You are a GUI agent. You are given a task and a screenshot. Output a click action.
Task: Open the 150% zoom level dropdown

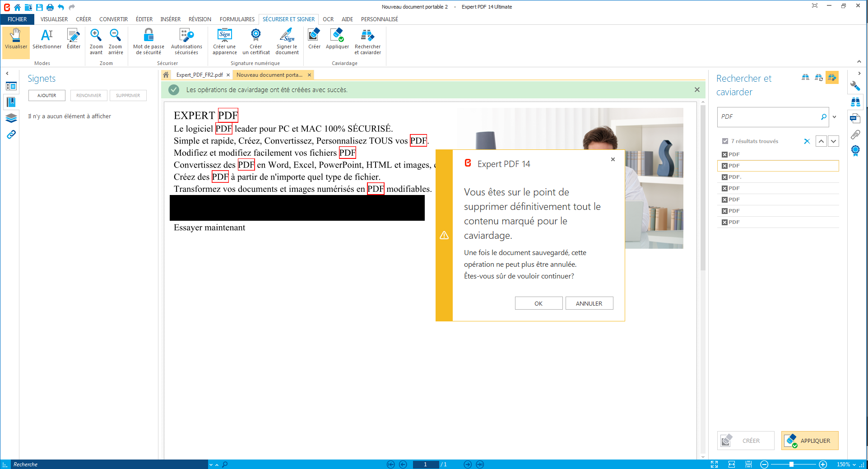click(854, 464)
